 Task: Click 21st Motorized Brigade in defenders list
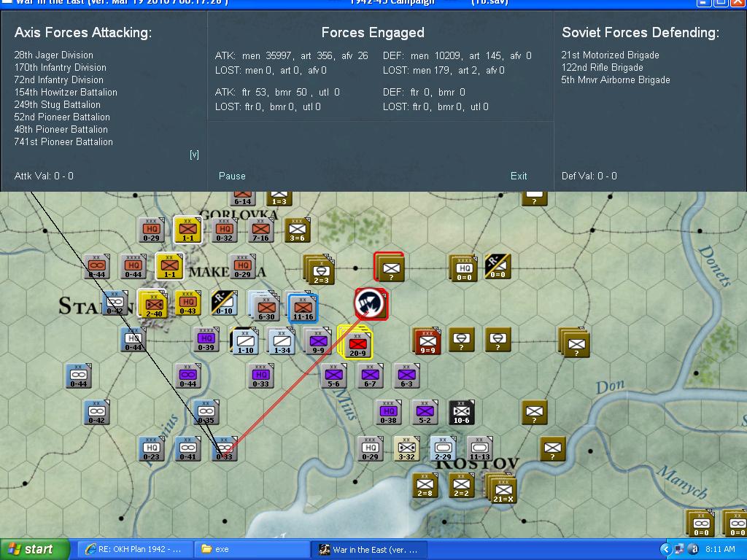click(611, 55)
